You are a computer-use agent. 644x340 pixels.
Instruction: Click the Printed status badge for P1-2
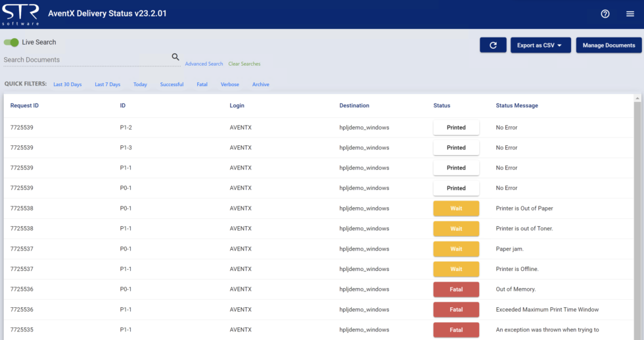pyautogui.click(x=456, y=128)
